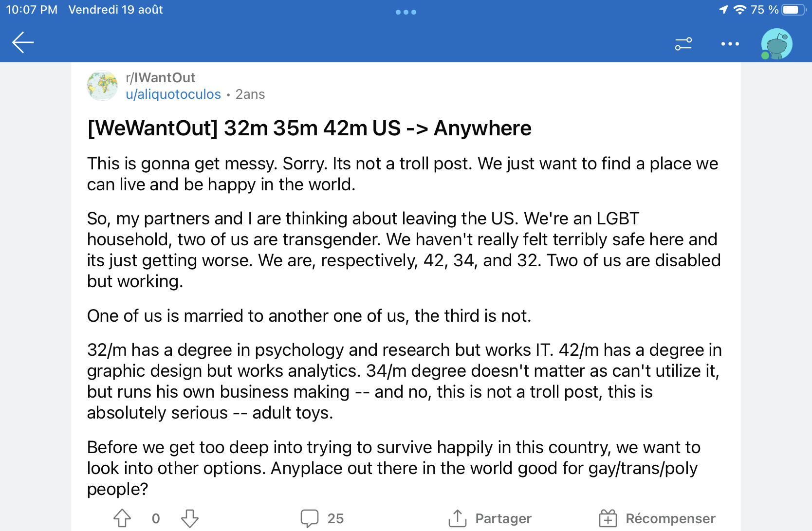This screenshot has width=812, height=531.
Task: Tap the gift award icon
Action: pos(608,518)
